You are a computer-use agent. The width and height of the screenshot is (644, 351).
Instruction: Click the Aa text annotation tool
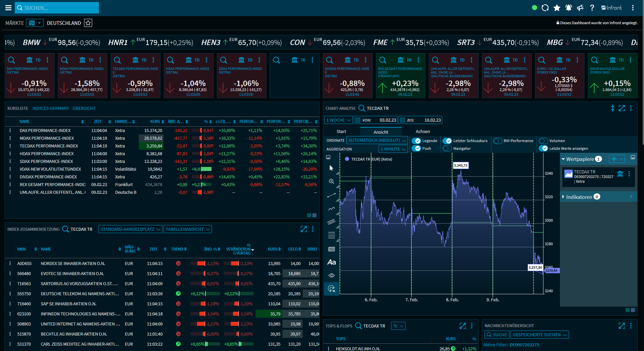(331, 262)
